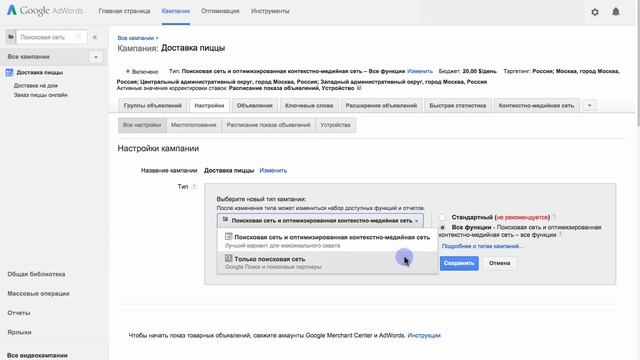Open the campaign type dropdown
The width and height of the screenshot is (640, 360).
(x=320, y=220)
